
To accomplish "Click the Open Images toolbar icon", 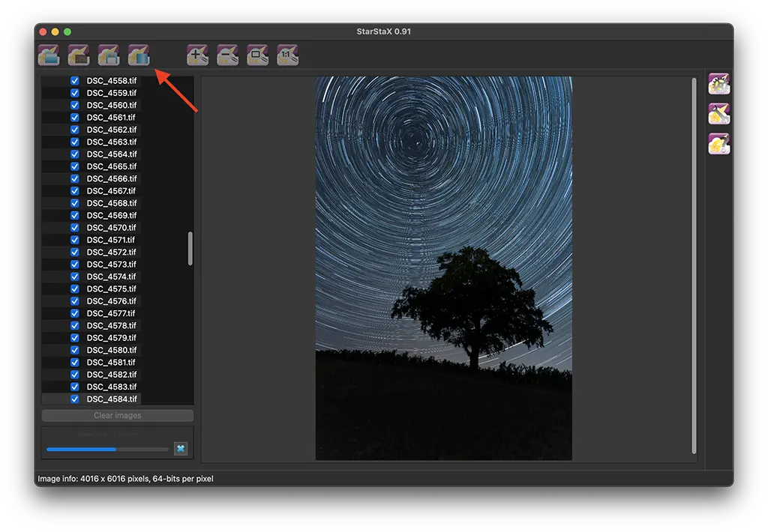I will point(49,55).
